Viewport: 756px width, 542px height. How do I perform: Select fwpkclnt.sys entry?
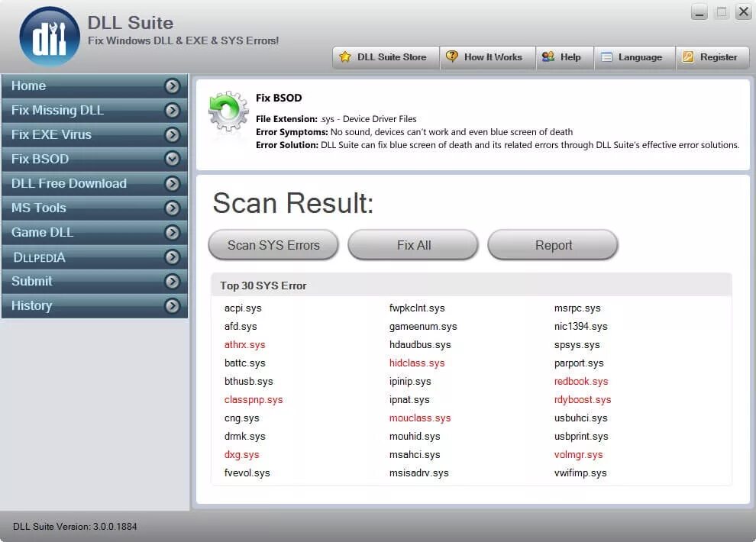point(417,308)
